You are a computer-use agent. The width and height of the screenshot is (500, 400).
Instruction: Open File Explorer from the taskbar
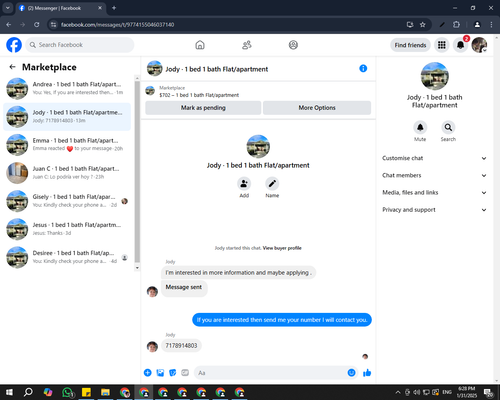[105, 392]
